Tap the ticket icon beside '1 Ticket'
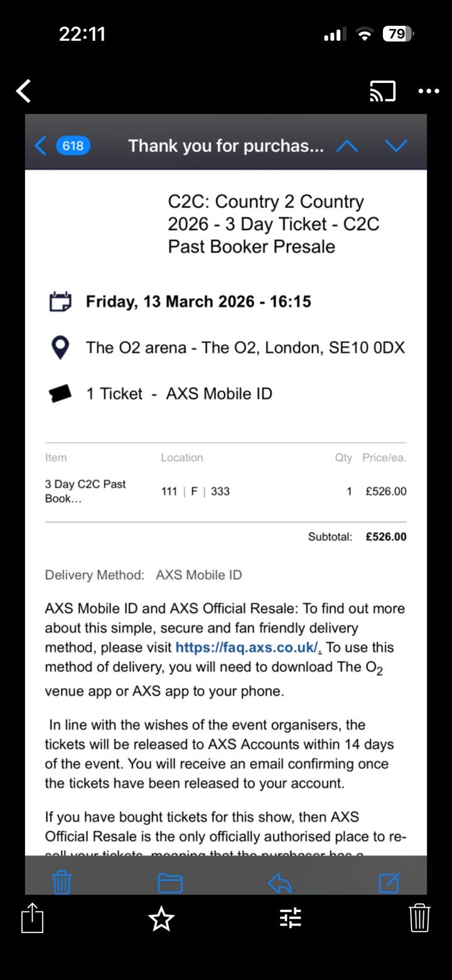Screen dimensions: 452x980 point(60,394)
